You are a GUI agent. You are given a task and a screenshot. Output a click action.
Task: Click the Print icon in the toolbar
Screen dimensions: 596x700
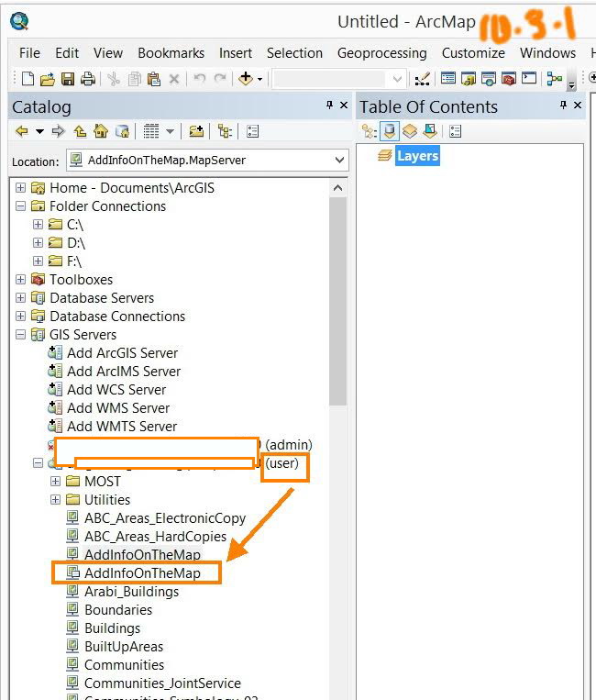tap(88, 80)
